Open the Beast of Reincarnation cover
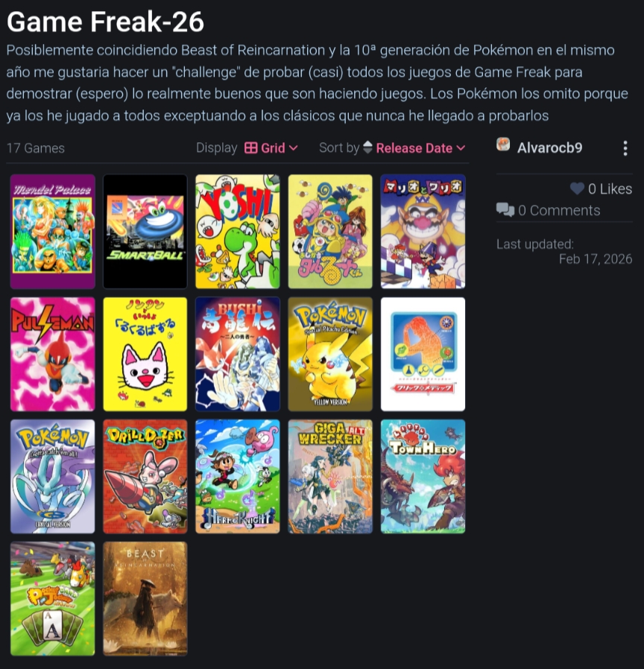 [x=145, y=599]
